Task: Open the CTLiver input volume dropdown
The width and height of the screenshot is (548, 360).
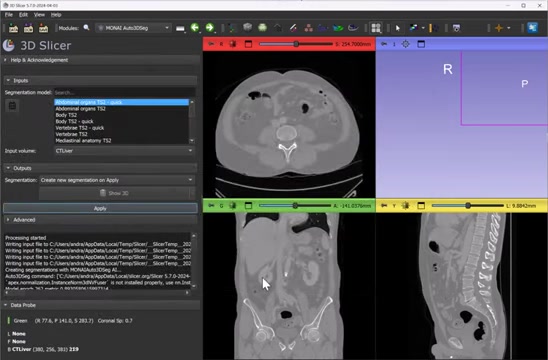Action: pyautogui.click(x=124, y=151)
